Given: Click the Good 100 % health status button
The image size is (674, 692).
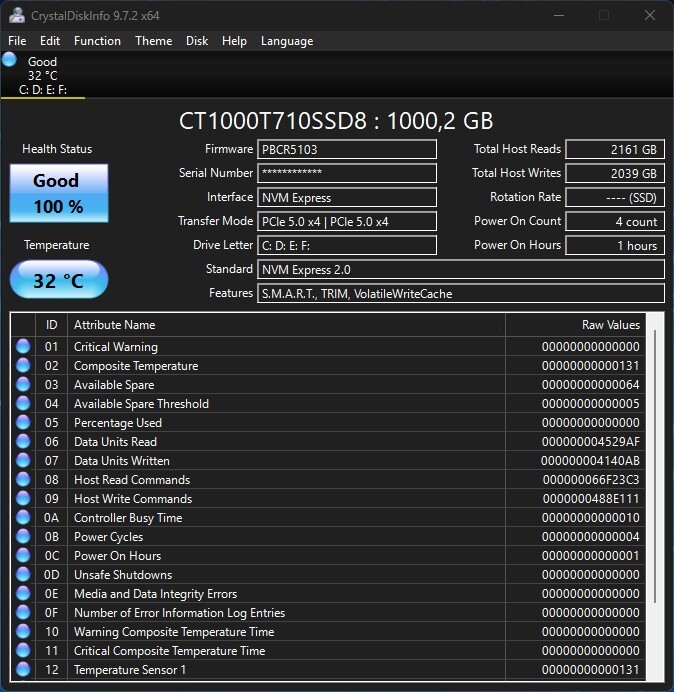Looking at the screenshot, I should tap(58, 192).
